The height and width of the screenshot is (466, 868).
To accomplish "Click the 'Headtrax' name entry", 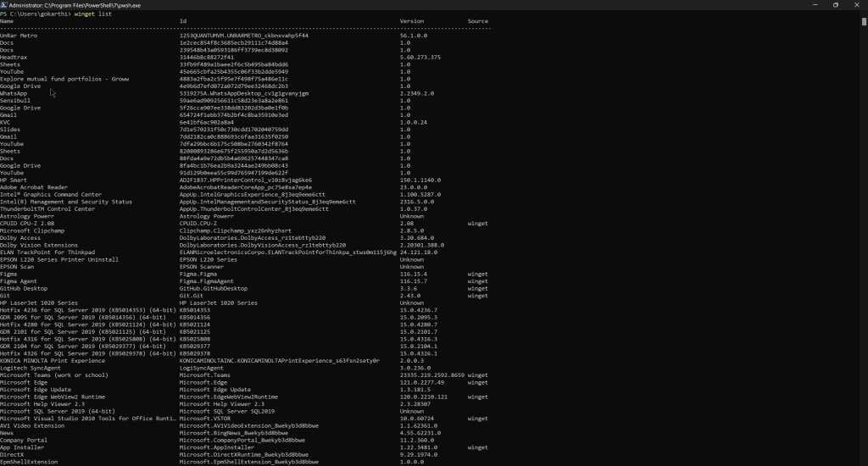I will 14,57.
